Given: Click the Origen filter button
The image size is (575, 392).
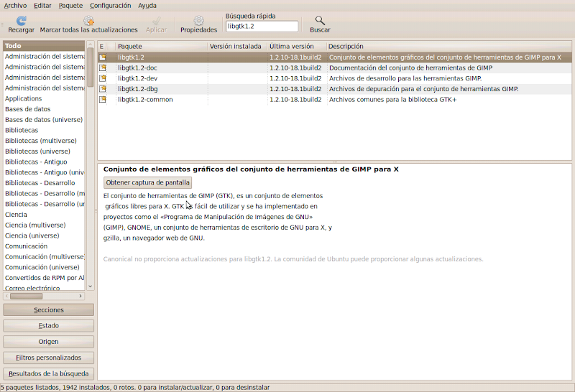Looking at the screenshot, I should pos(48,342).
